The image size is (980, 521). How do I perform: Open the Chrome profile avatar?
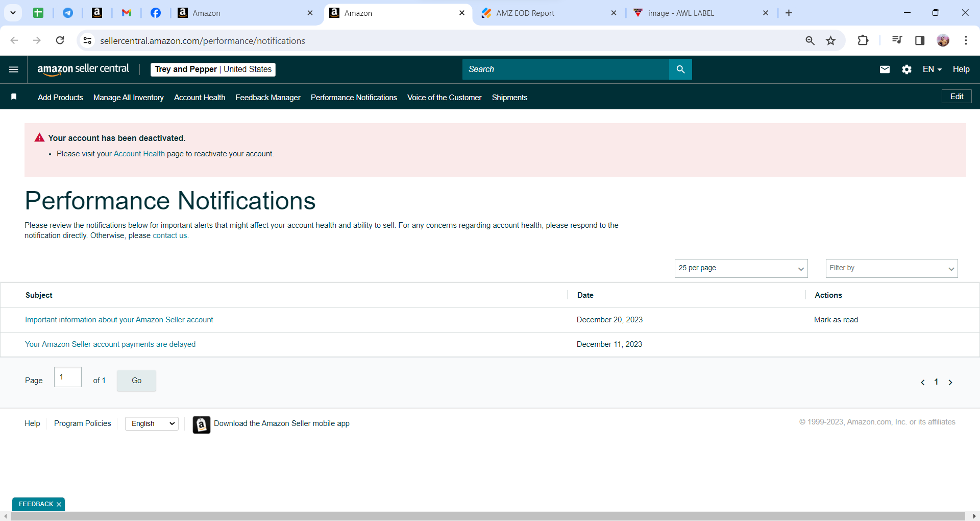(943, 40)
